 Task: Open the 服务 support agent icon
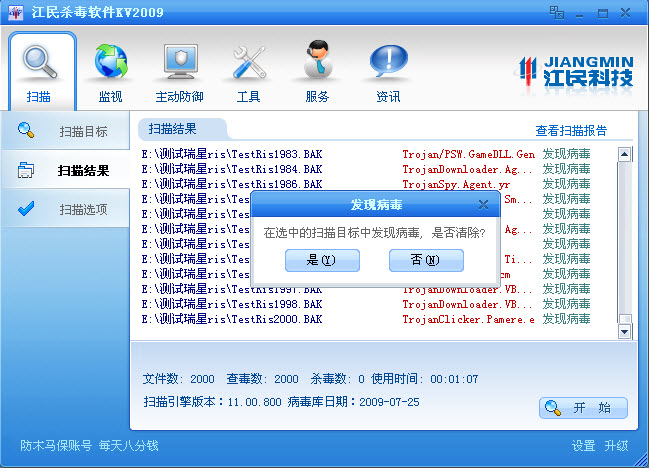click(x=318, y=60)
